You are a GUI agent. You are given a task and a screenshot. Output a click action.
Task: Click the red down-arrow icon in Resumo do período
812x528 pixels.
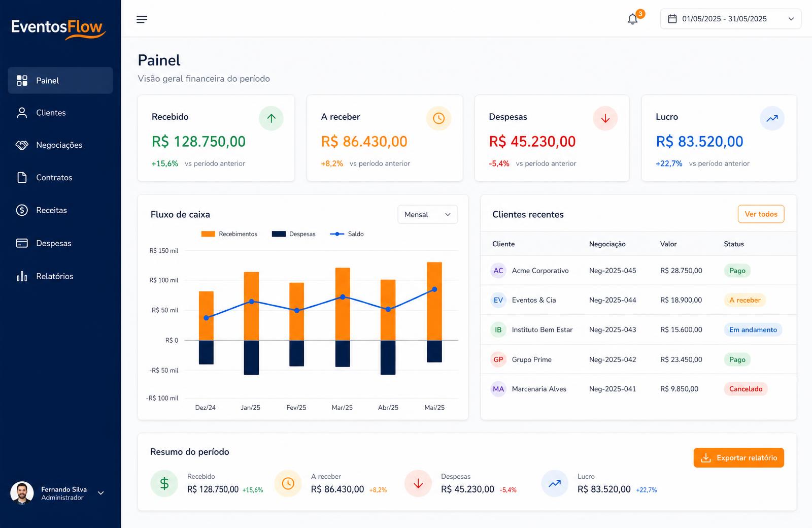(418, 483)
